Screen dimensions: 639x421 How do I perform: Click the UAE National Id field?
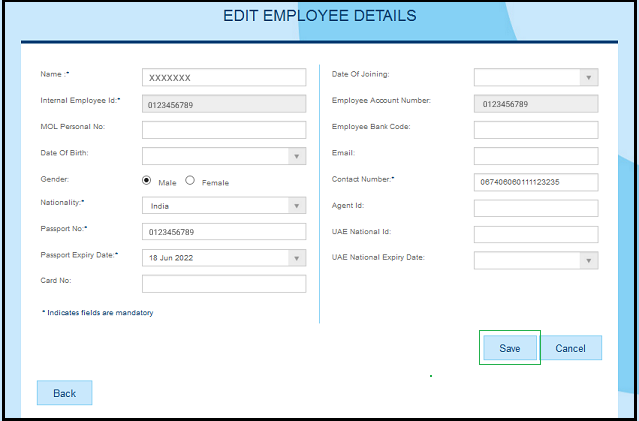tap(535, 234)
